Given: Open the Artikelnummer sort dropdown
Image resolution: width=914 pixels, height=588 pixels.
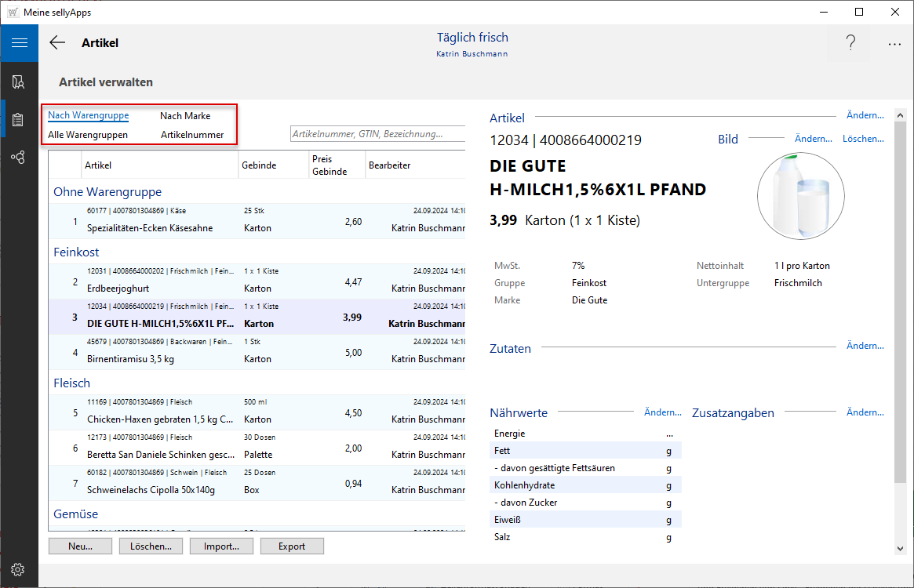Looking at the screenshot, I should pyautogui.click(x=192, y=135).
